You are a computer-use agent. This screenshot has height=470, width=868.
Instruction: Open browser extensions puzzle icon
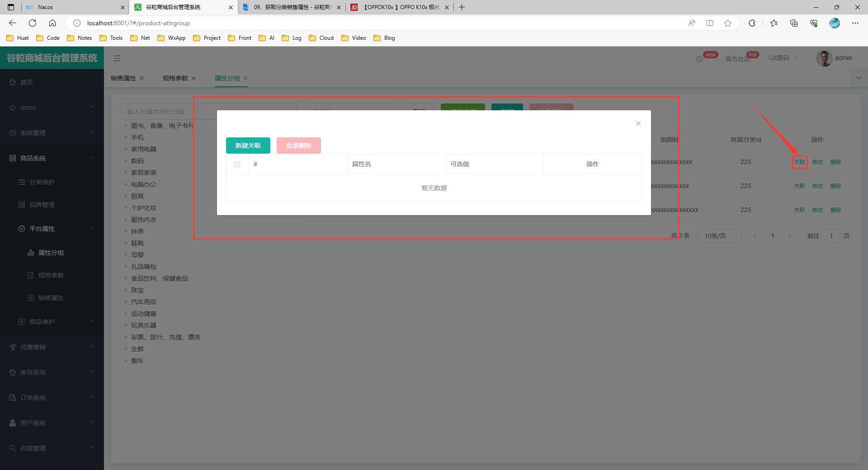[752, 23]
